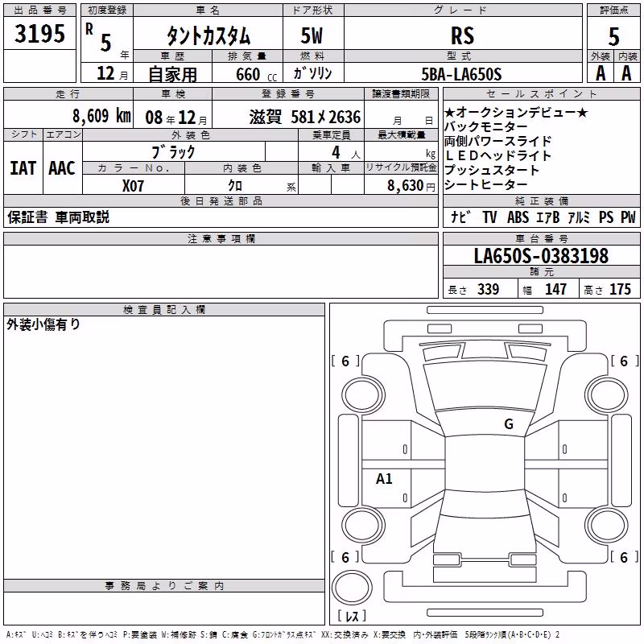The width and height of the screenshot is (644, 644).
Task: Click the sales point オークションデビュー
Action: (516, 112)
